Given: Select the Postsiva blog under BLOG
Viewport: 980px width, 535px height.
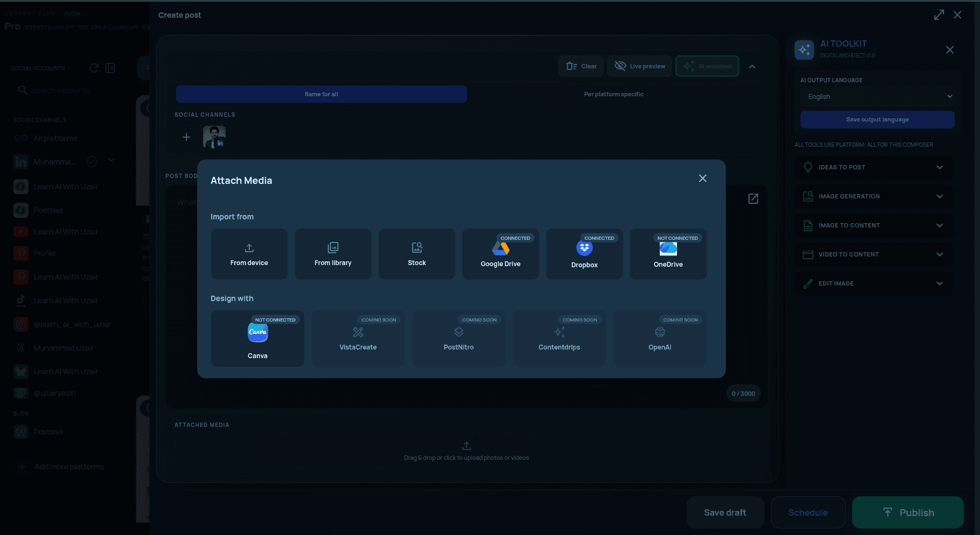Looking at the screenshot, I should [39, 432].
